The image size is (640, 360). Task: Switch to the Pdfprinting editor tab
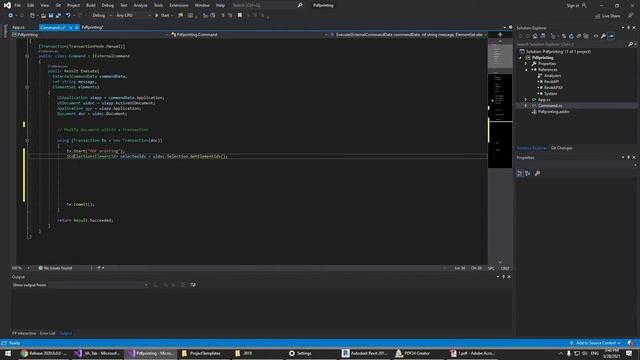click(x=92, y=27)
